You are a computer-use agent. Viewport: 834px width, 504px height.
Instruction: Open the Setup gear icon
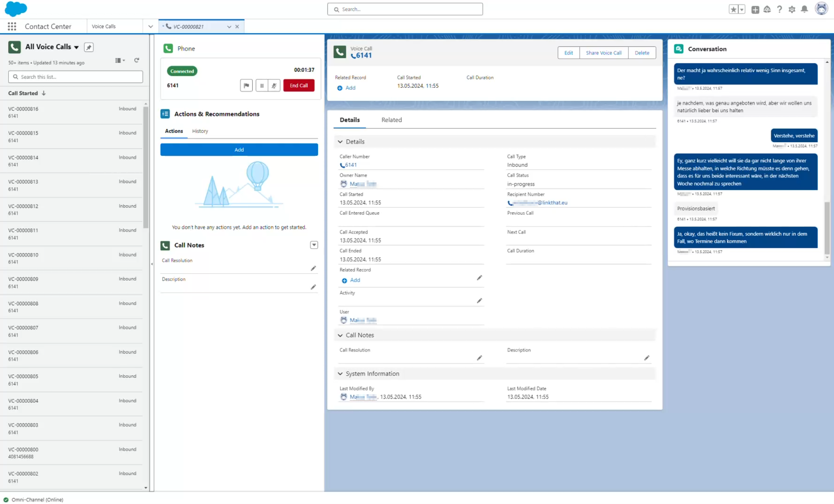tap(792, 9)
